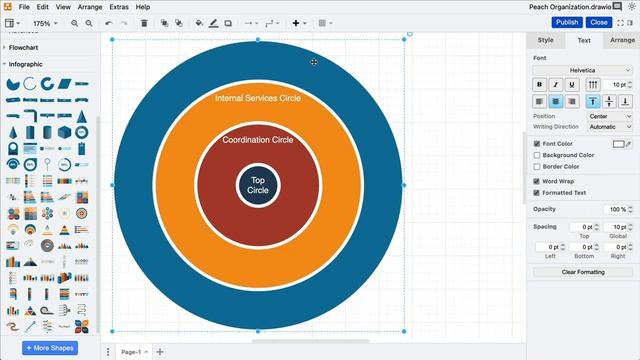Screen dimensions: 640x360
Task: Toggle the format panel icon
Action: [631, 23]
